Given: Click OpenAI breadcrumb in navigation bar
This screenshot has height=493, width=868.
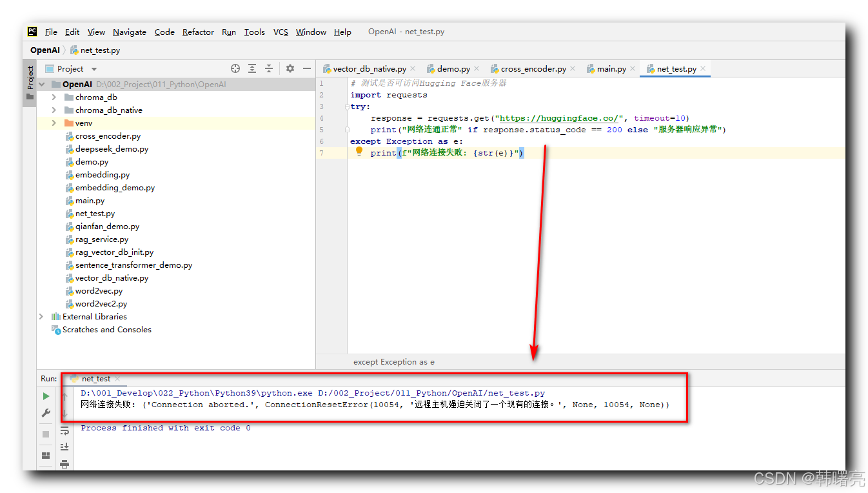Looking at the screenshot, I should (45, 50).
